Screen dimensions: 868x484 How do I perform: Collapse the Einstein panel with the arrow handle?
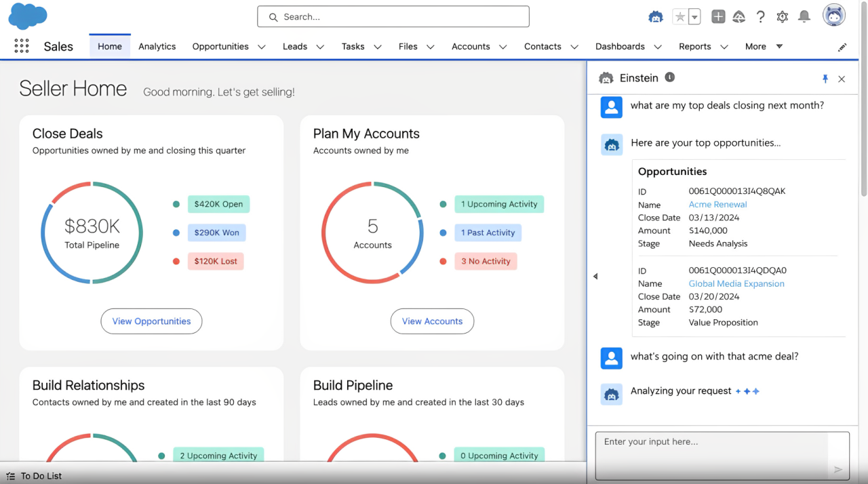tap(595, 276)
